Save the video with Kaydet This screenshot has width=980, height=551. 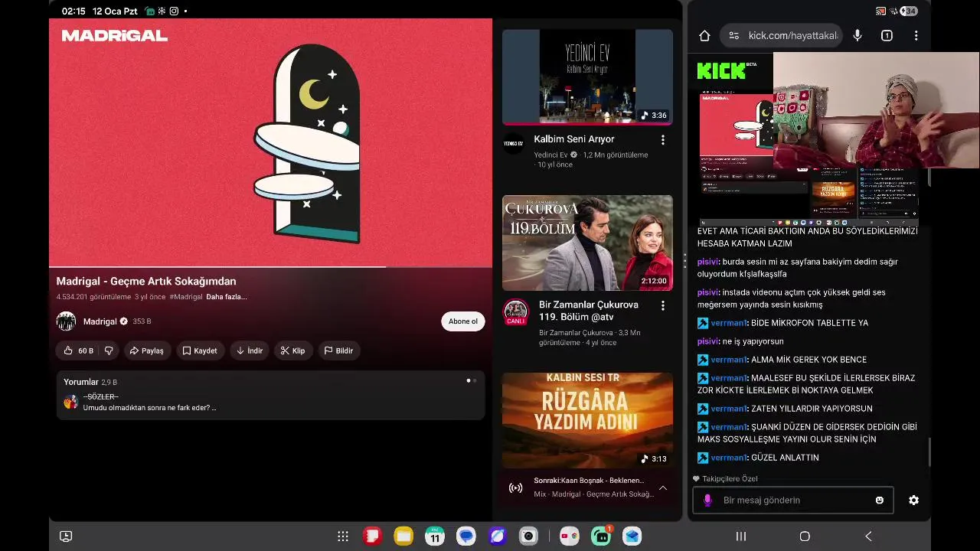(x=200, y=350)
